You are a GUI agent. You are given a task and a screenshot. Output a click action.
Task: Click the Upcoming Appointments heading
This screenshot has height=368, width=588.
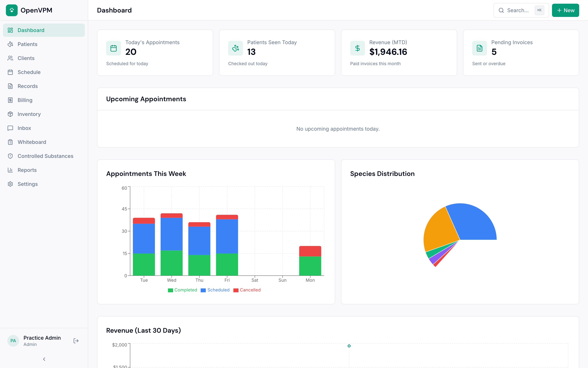(146, 99)
